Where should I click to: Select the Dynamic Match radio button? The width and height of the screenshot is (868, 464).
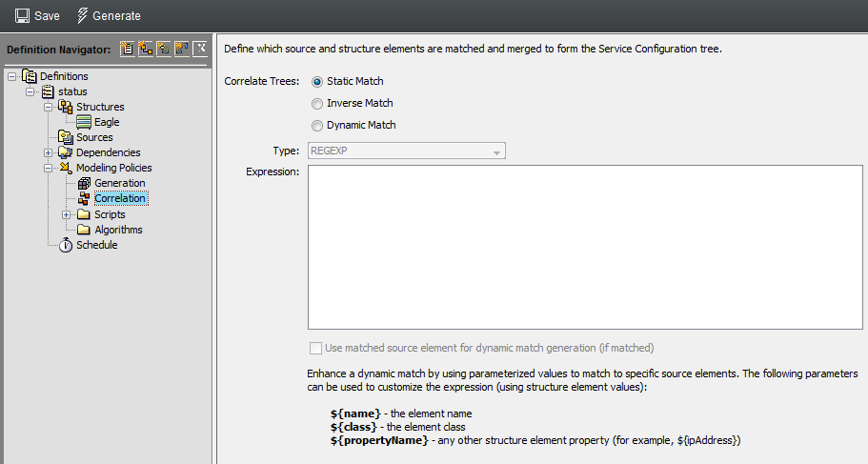[317, 126]
